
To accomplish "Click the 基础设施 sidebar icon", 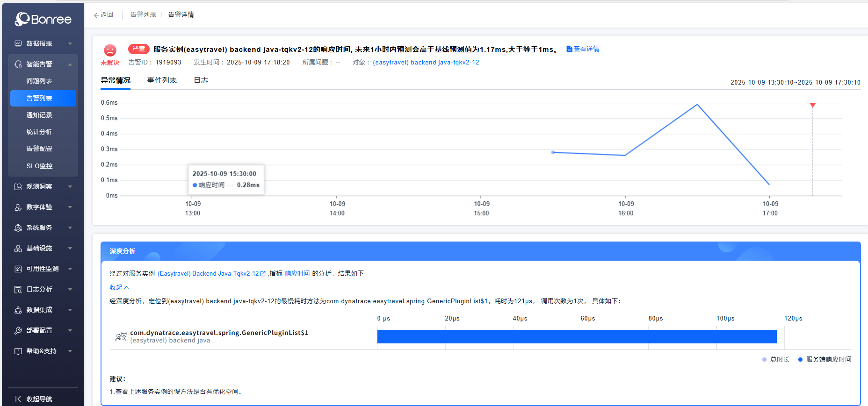I will [18, 248].
